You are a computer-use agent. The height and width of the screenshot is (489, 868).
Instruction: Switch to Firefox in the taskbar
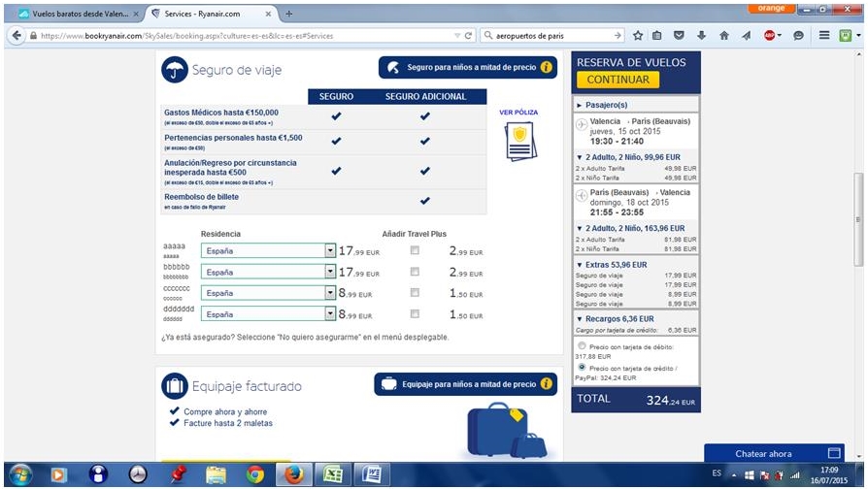pyautogui.click(x=293, y=474)
